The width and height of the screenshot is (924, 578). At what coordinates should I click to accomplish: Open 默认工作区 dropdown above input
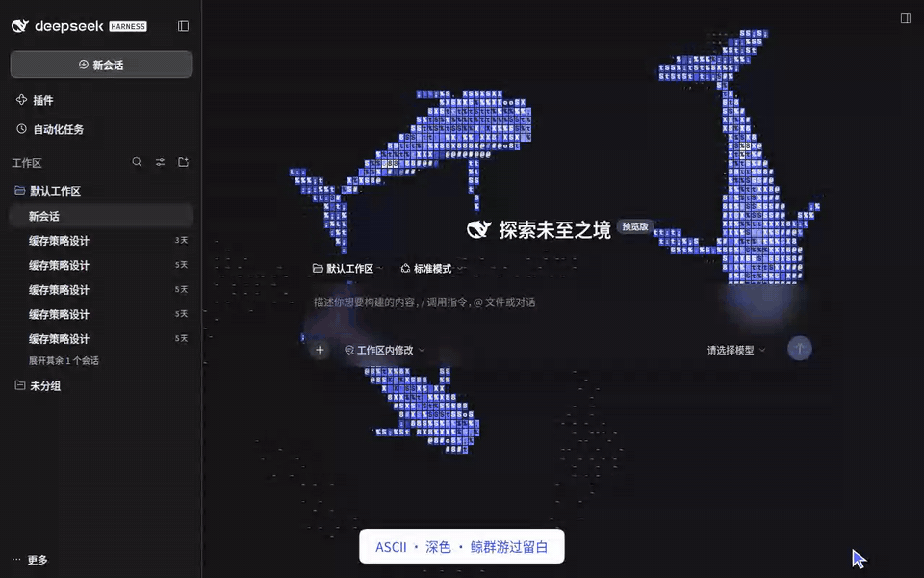click(x=347, y=269)
